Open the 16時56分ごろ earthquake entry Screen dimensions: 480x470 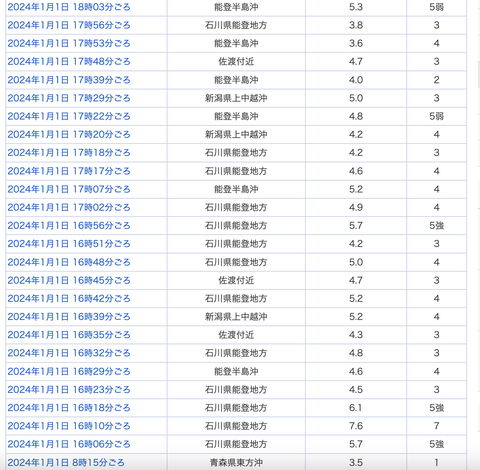coord(69,226)
